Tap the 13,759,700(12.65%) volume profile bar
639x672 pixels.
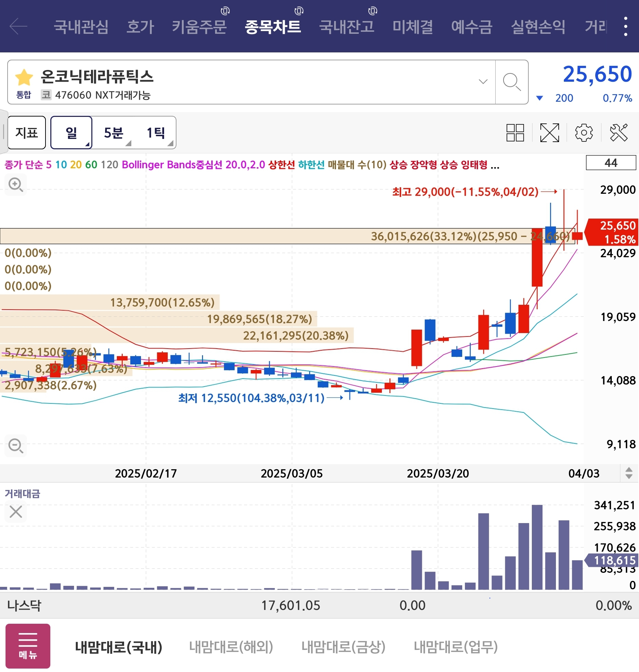point(110,302)
